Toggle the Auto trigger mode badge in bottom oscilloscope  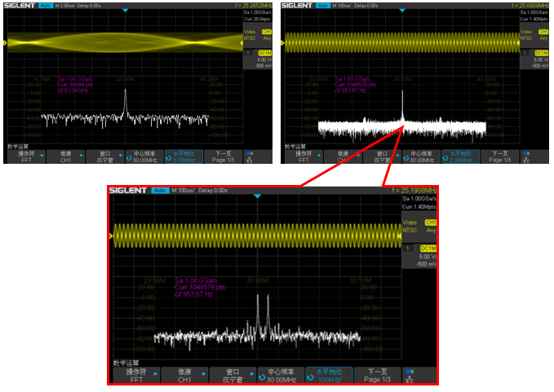[161, 191]
